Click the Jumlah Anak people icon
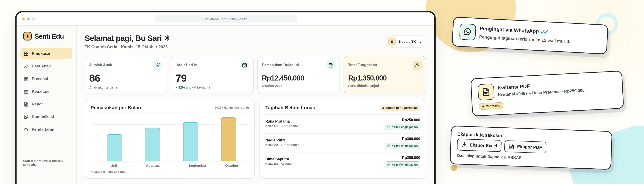 pyautogui.click(x=158, y=65)
